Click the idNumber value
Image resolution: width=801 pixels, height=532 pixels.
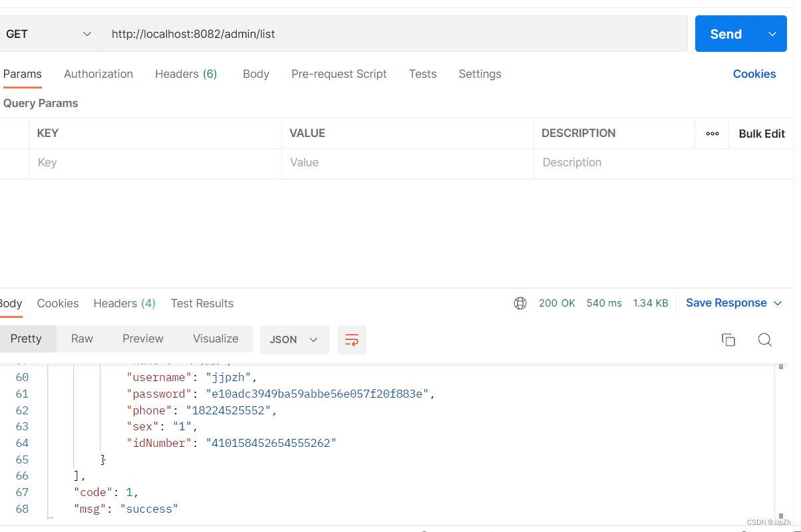271,443
